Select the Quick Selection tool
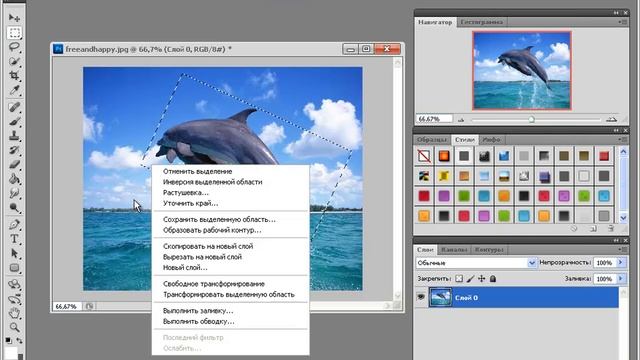The width and height of the screenshot is (640, 360). [14, 62]
